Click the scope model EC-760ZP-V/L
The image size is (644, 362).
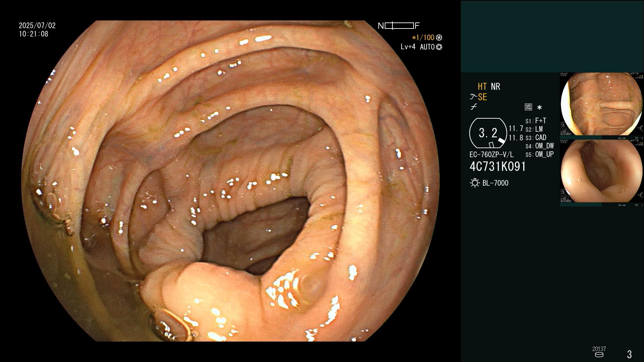coord(491,155)
